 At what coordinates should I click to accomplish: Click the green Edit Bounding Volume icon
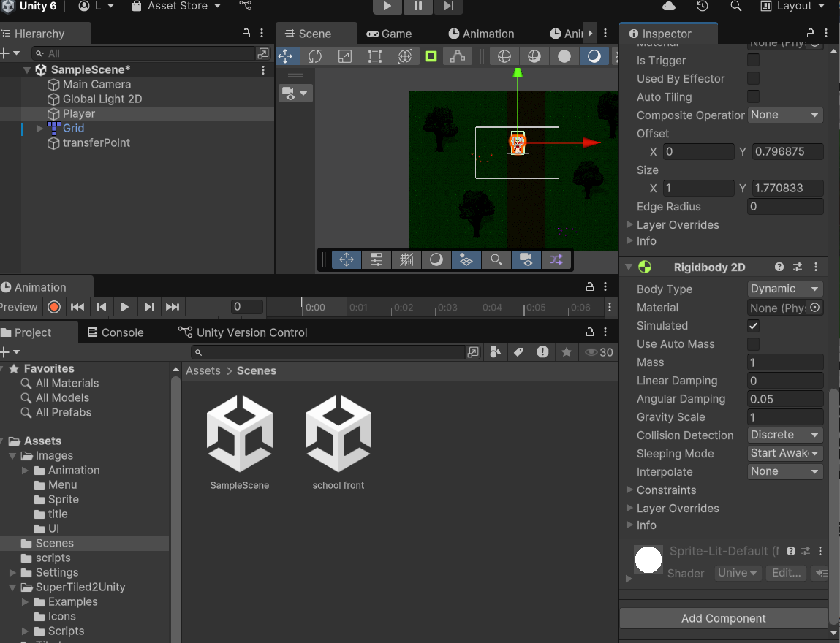431,56
